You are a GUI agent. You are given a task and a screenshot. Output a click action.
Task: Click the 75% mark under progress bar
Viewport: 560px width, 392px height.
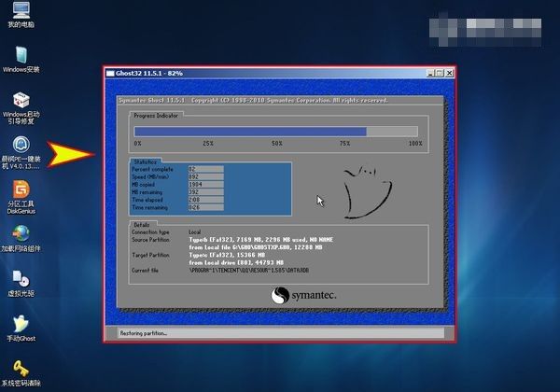344,143
